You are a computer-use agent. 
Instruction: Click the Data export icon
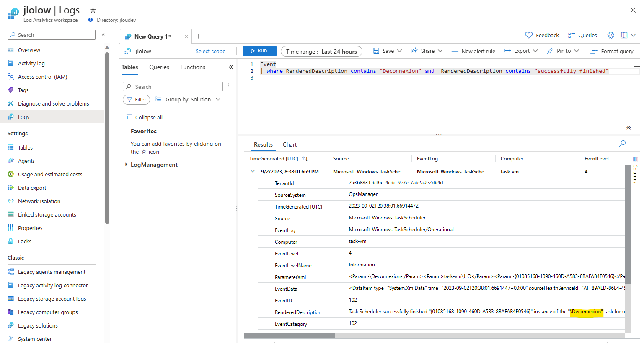pos(11,188)
